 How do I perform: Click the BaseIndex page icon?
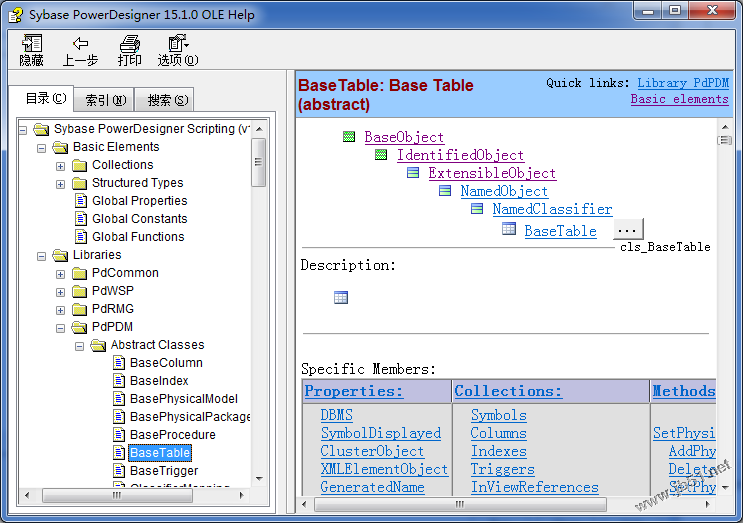tap(119, 381)
